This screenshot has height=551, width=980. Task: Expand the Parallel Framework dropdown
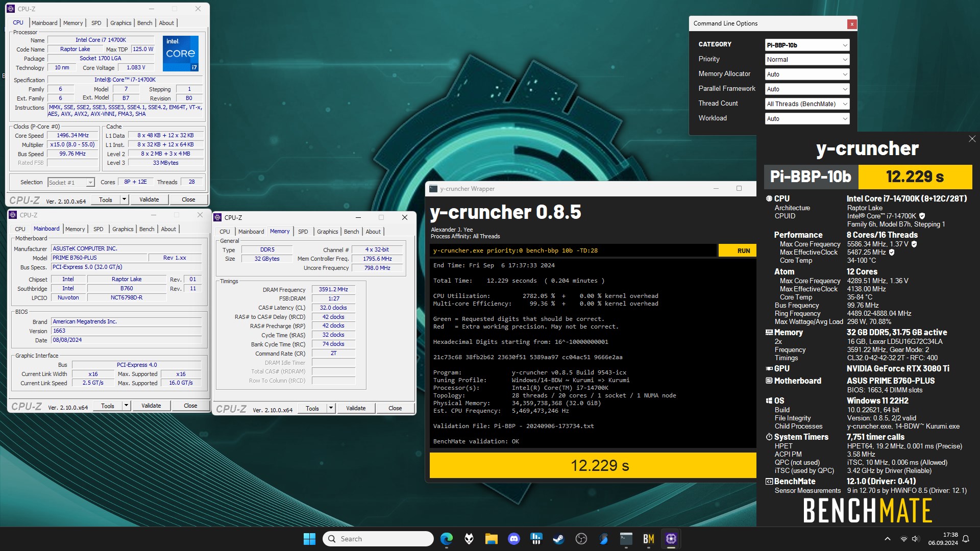pyautogui.click(x=807, y=89)
